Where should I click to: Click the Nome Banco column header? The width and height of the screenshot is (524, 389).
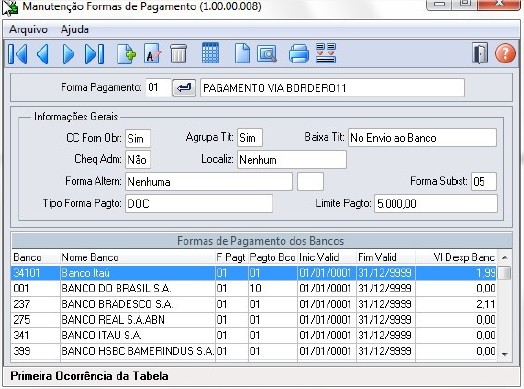(138, 257)
